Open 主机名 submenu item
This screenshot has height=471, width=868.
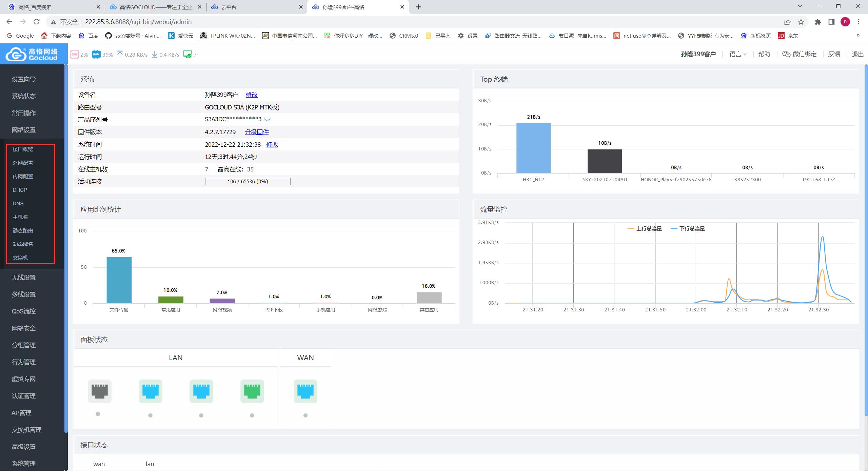pyautogui.click(x=20, y=217)
